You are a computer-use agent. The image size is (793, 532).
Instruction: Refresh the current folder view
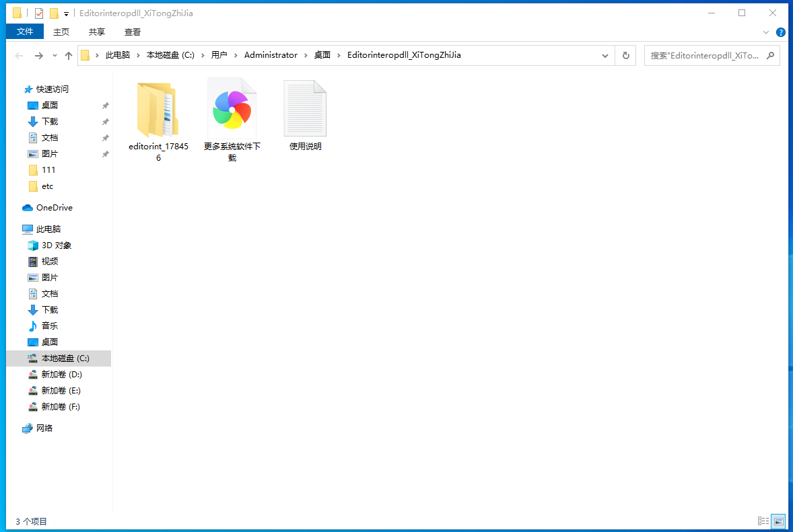click(x=625, y=56)
